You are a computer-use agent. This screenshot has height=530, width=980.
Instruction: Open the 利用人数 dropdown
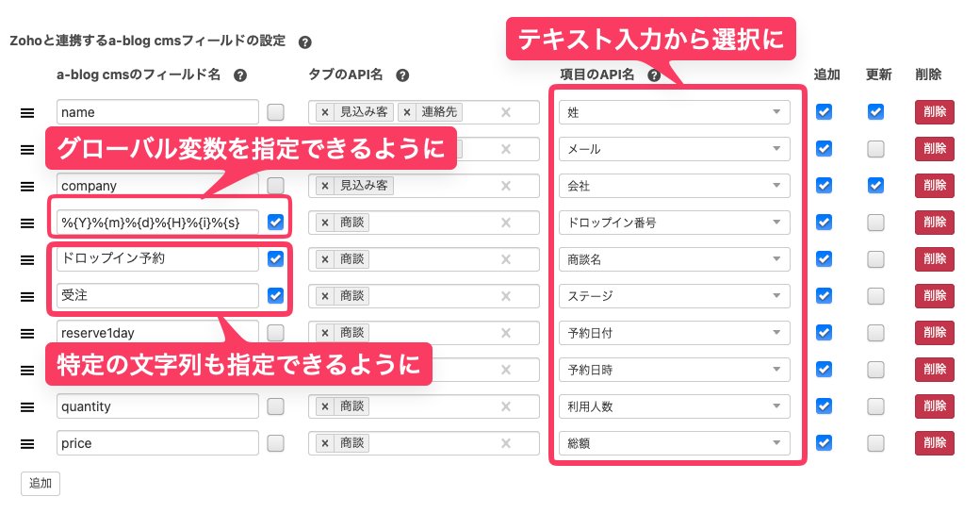click(x=675, y=406)
